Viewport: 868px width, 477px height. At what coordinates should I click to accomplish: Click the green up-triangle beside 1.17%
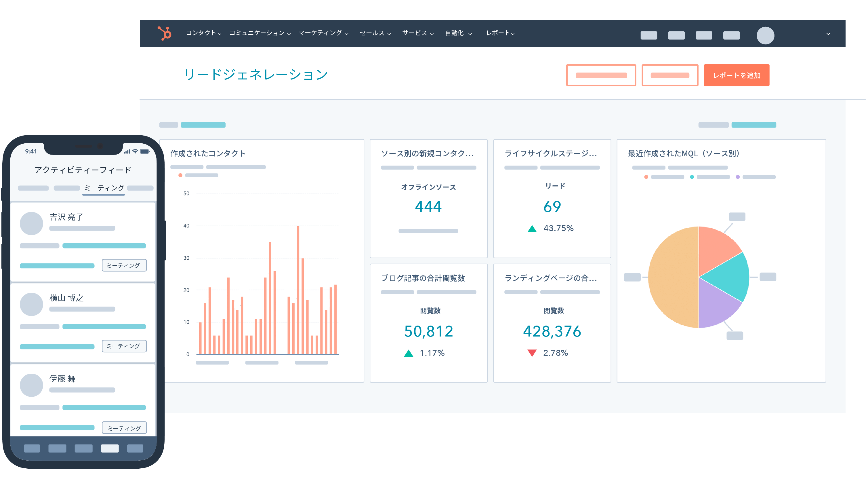[x=408, y=353]
